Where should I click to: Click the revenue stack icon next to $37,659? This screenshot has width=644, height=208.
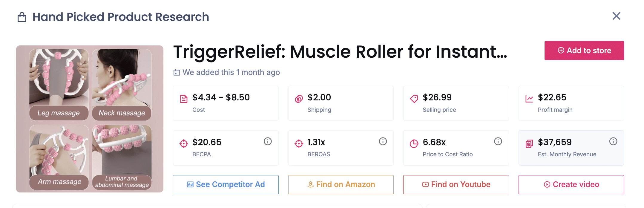click(529, 143)
